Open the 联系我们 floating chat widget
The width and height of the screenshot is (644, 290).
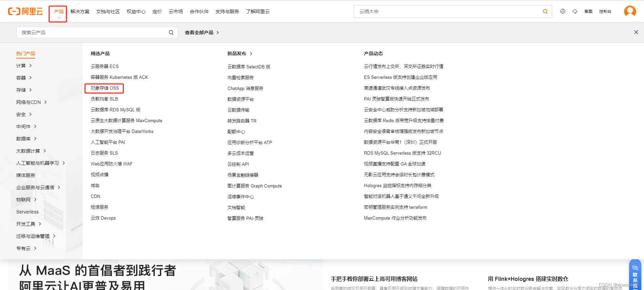pos(635,275)
